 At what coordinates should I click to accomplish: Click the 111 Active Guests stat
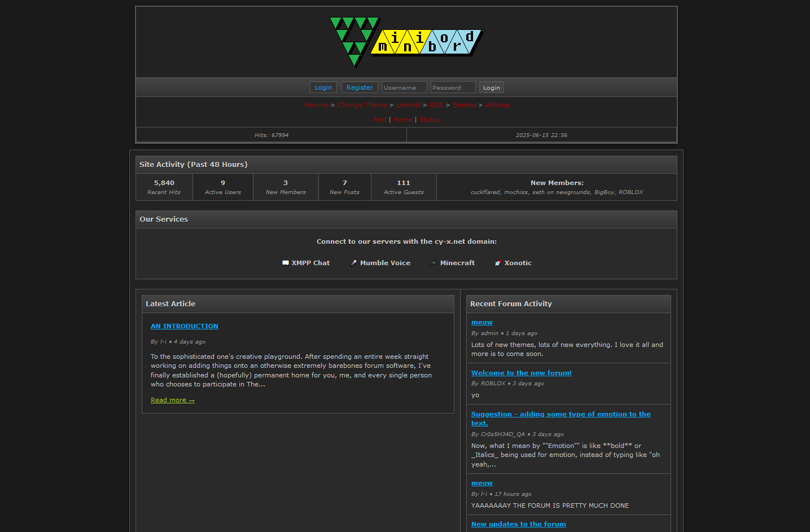[x=404, y=187]
